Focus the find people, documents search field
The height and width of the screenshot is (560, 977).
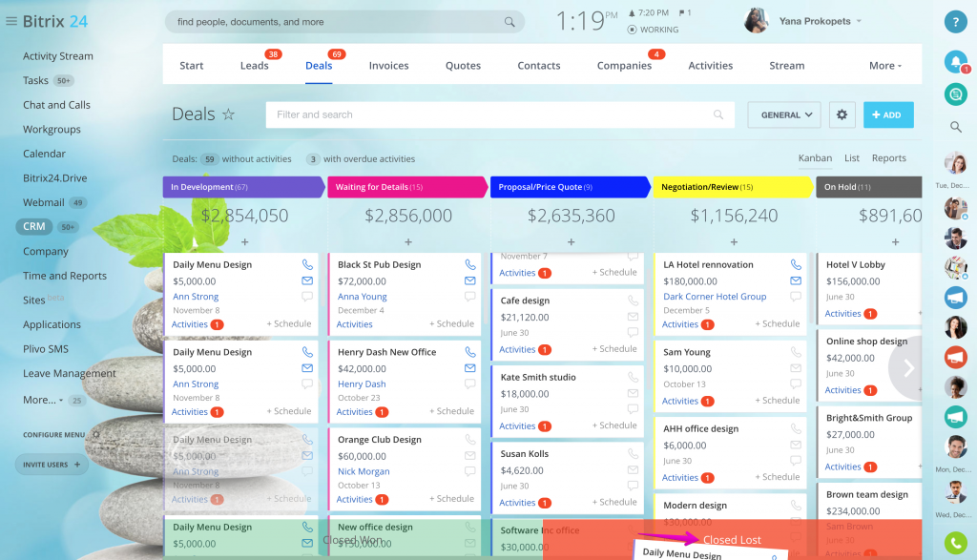(x=344, y=22)
